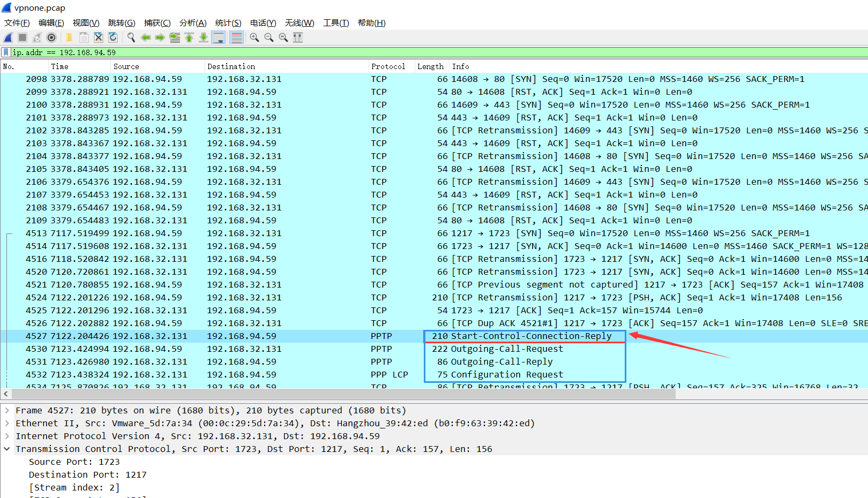Screen dimensions: 868x498
Task: Click the packet list horizontal scrollbar
Action: tap(343, 394)
